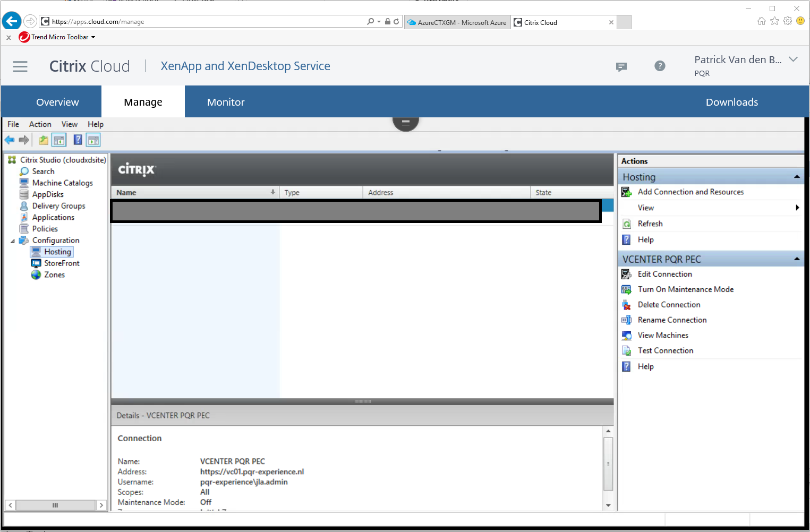The width and height of the screenshot is (810, 532).
Task: Open the Downloads tab
Action: pyautogui.click(x=732, y=102)
